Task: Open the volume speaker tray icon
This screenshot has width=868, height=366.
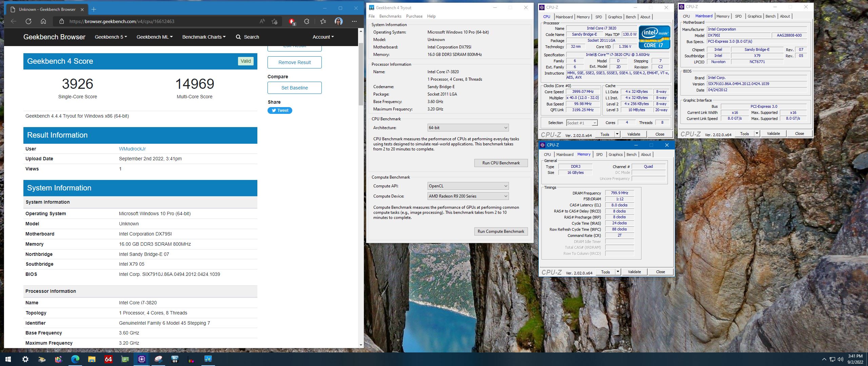Action: click(x=841, y=359)
